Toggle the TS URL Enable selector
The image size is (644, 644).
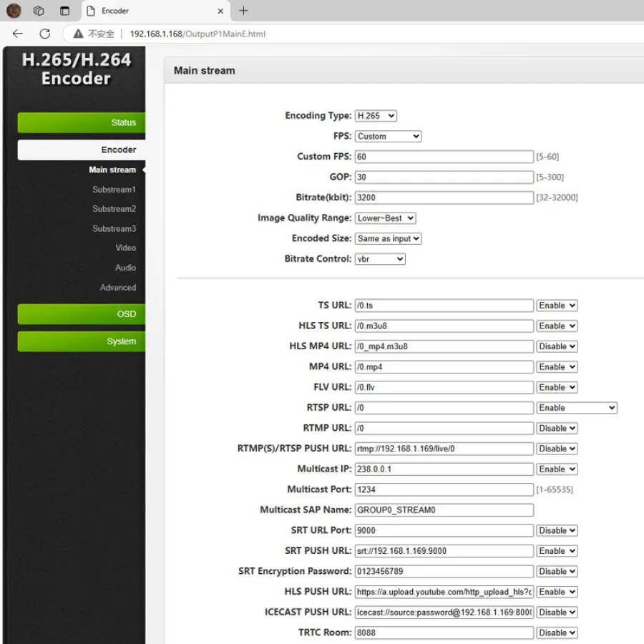[x=557, y=306]
